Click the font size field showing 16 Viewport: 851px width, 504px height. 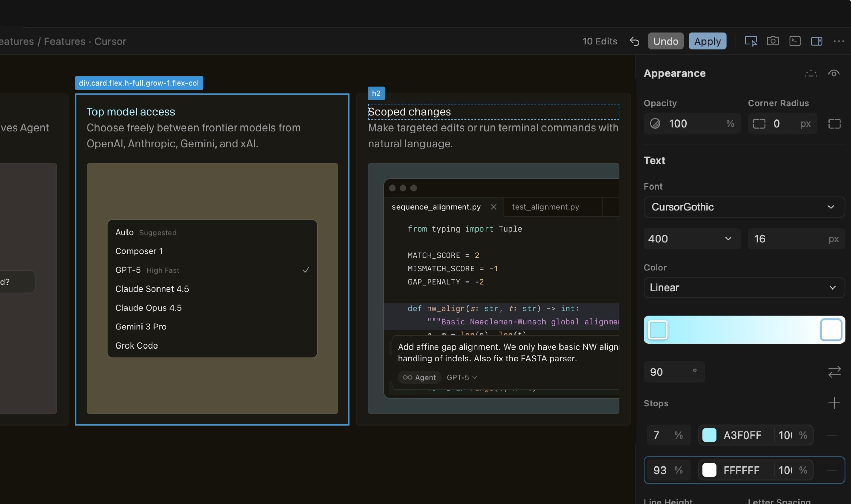coord(796,239)
